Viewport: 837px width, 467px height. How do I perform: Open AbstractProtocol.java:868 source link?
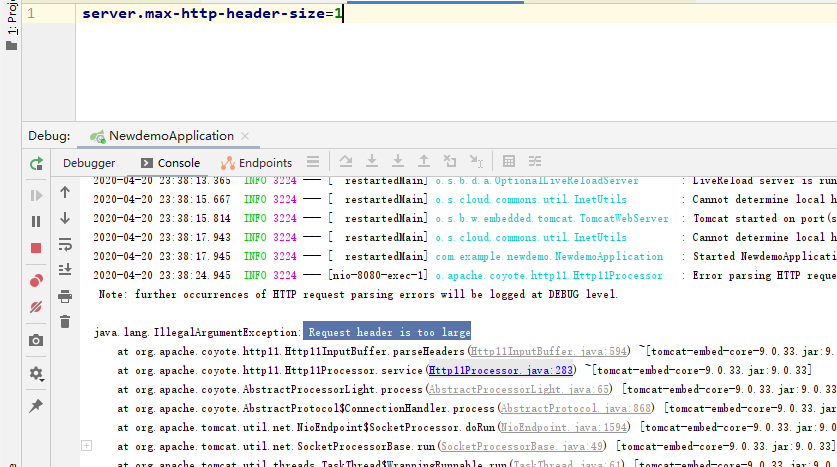pyautogui.click(x=575, y=408)
